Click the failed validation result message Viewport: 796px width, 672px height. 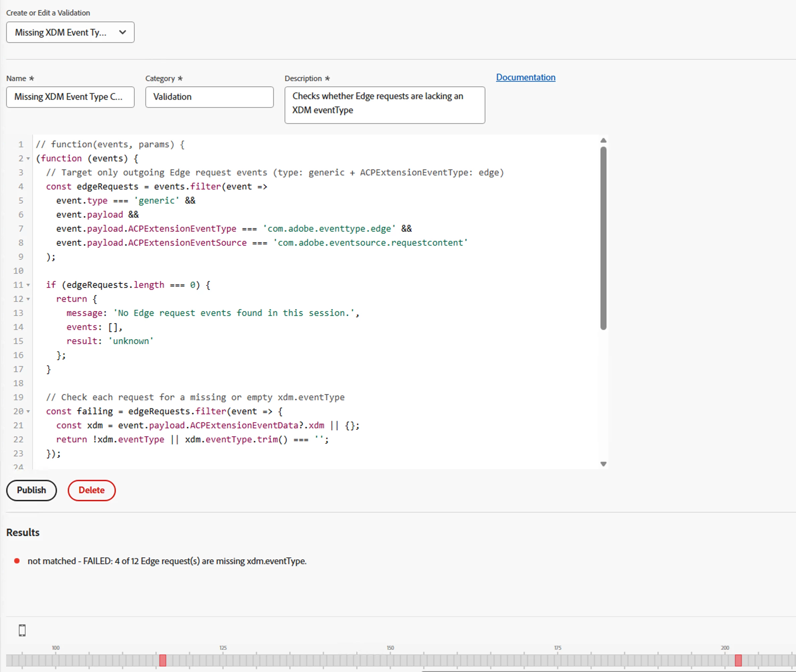pos(167,561)
